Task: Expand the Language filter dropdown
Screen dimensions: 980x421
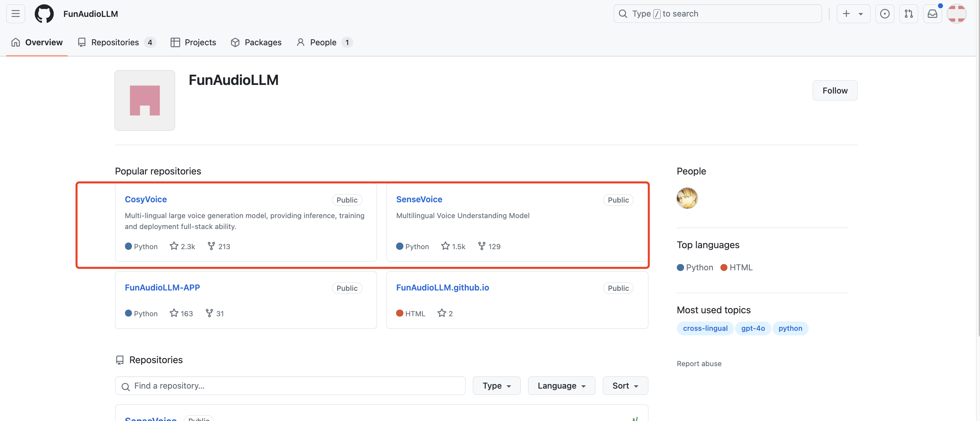Action: click(x=561, y=386)
